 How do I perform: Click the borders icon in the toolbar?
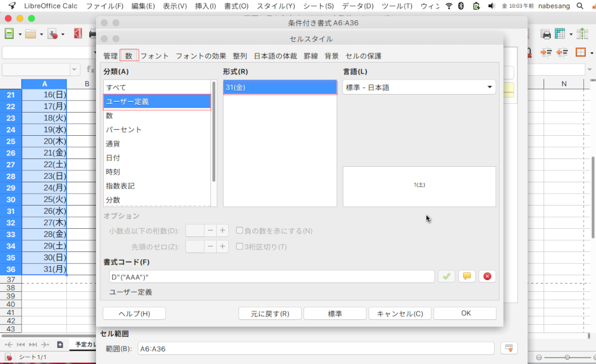click(x=580, y=52)
